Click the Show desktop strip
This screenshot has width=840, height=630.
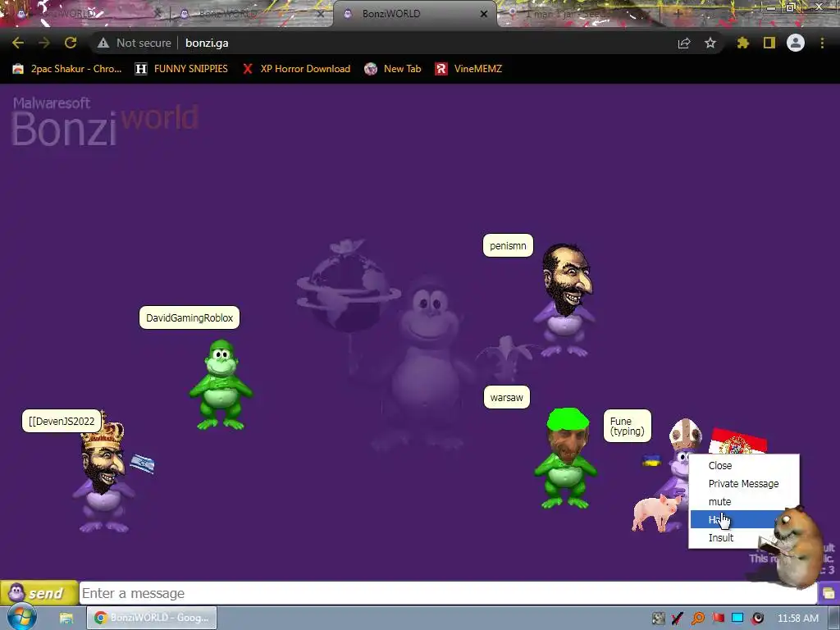pyautogui.click(x=834, y=618)
